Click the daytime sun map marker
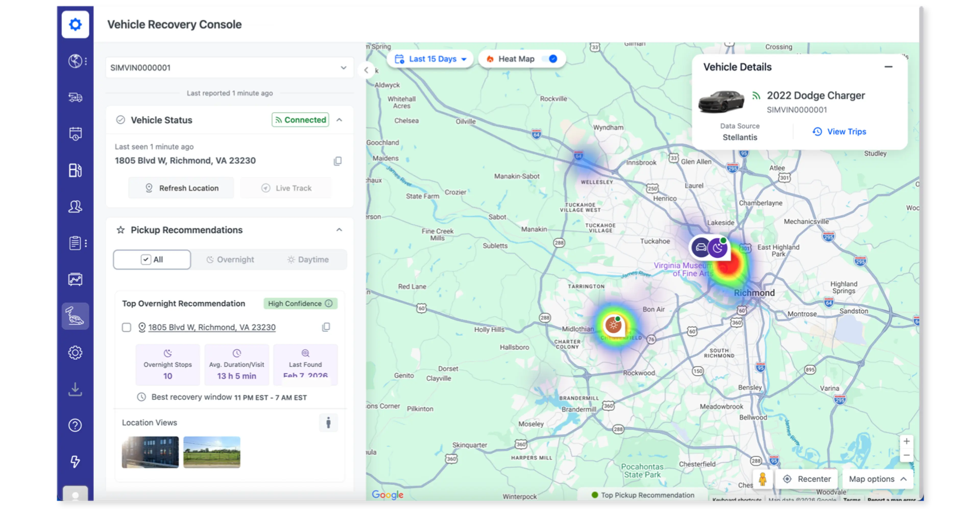The image size is (980, 520). click(613, 325)
